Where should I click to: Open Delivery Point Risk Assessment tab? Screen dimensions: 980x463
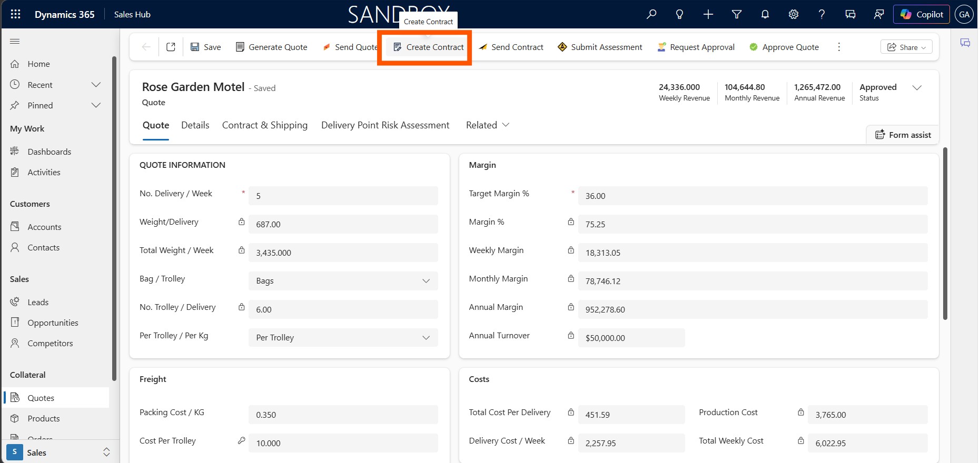pyautogui.click(x=385, y=125)
